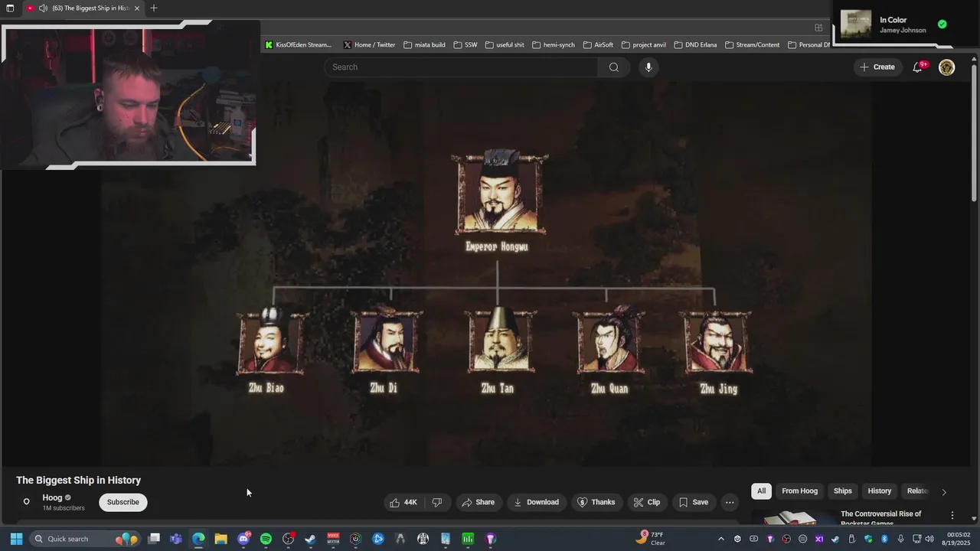Expand SSW bookmark folder
The width and height of the screenshot is (980, 551).
pos(465,45)
